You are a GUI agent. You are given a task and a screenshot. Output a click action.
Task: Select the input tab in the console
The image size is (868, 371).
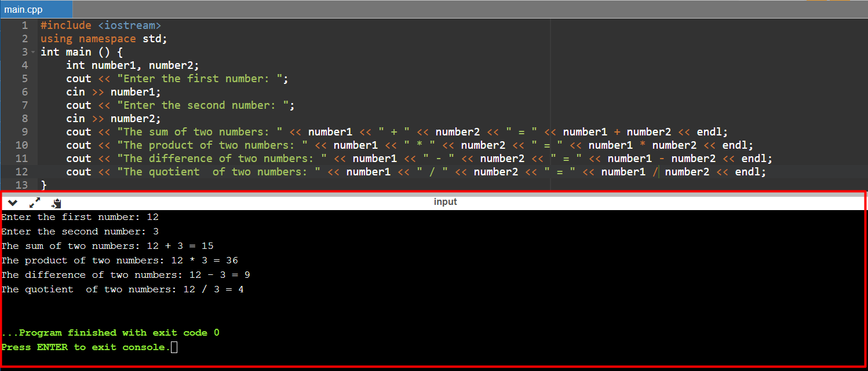pos(445,202)
